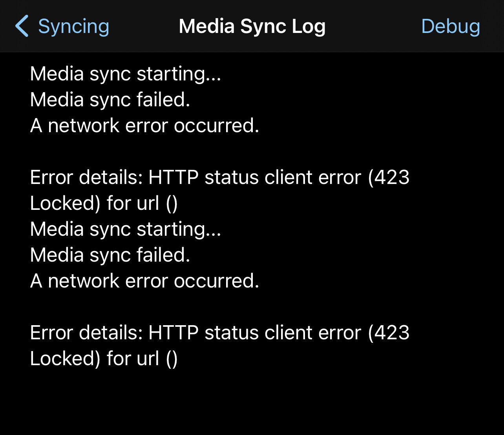The width and height of the screenshot is (504, 435).
Task: Select the second "Media sync failed." line
Action: point(110,255)
